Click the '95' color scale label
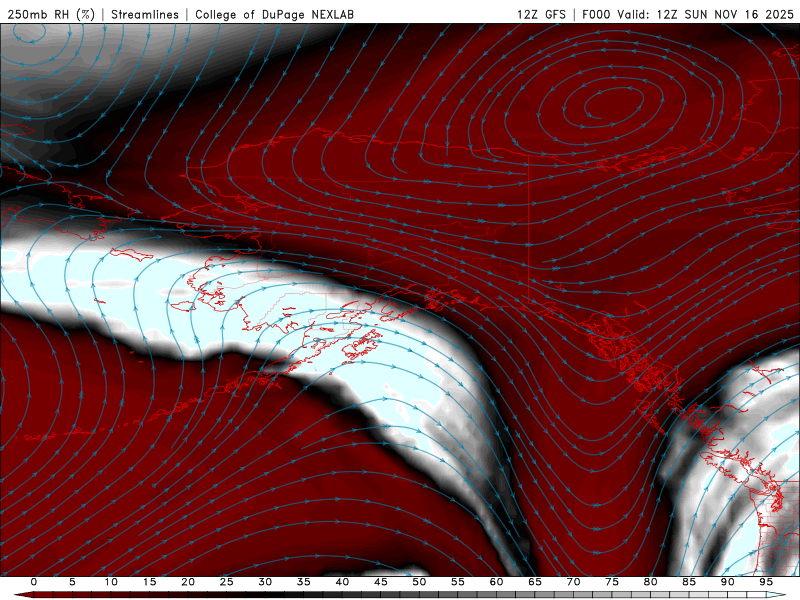This screenshot has width=800, height=600. coord(766,582)
